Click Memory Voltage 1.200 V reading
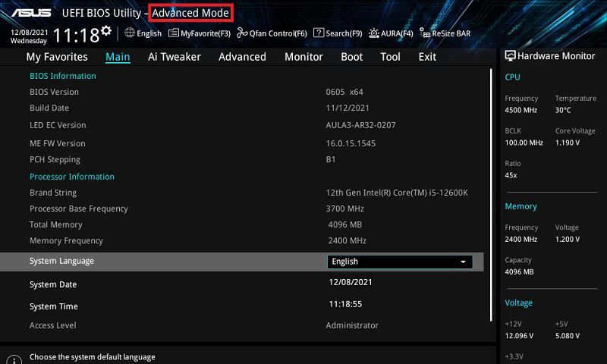 pos(568,240)
